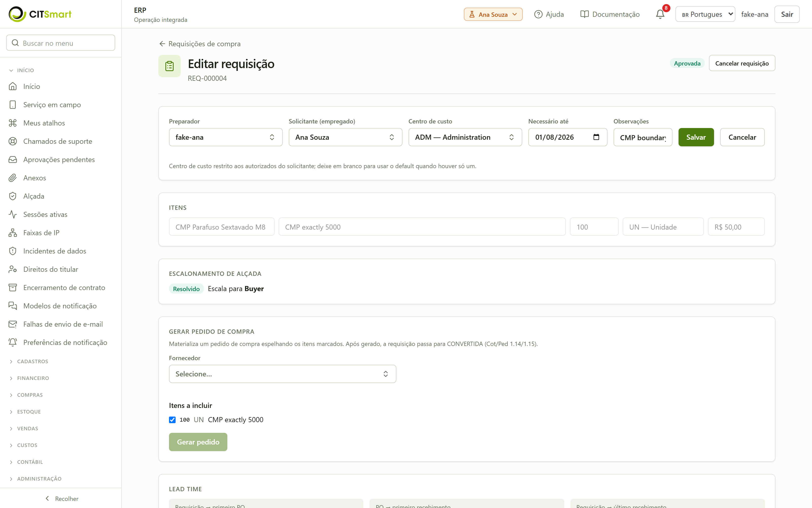Screen dimensions: 812x508
Task: Uncheck the CMP exactly 5000 item checkbox
Action: [x=172, y=420]
